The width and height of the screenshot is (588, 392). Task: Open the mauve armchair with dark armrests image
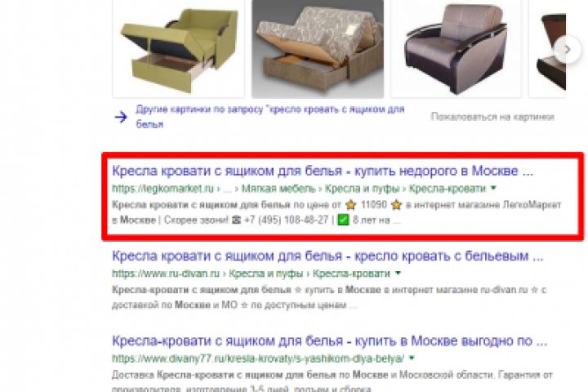point(456,49)
